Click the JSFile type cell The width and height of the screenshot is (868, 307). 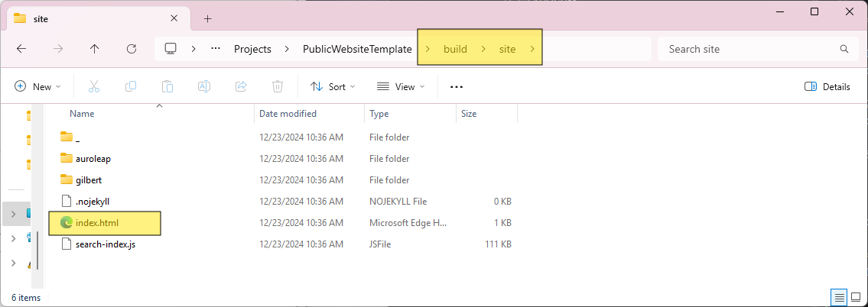coord(380,244)
